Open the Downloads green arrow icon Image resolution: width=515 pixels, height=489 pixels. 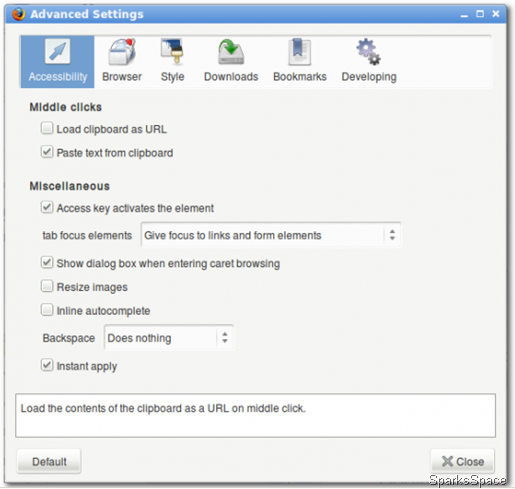coord(231,52)
